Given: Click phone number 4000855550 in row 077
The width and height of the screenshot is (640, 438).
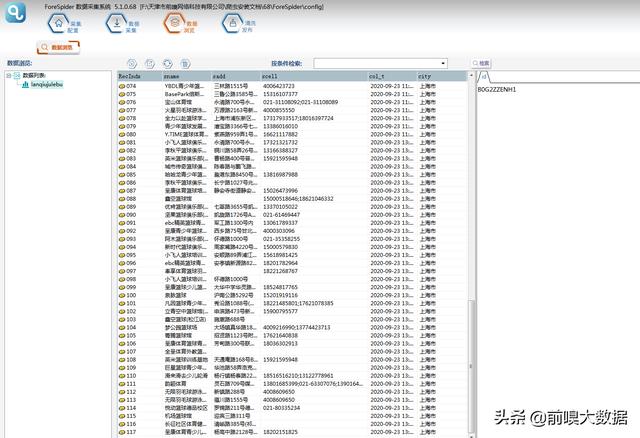Looking at the screenshot, I should (279, 110).
